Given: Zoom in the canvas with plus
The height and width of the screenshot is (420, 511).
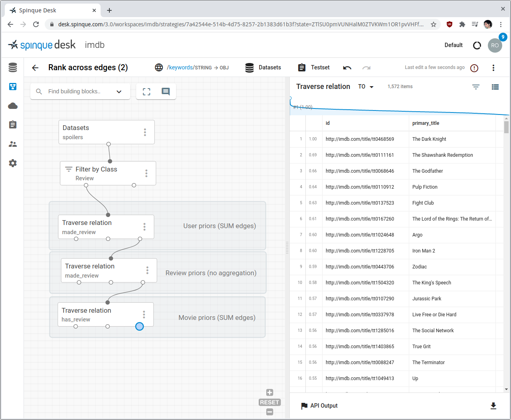Looking at the screenshot, I should [x=270, y=392].
